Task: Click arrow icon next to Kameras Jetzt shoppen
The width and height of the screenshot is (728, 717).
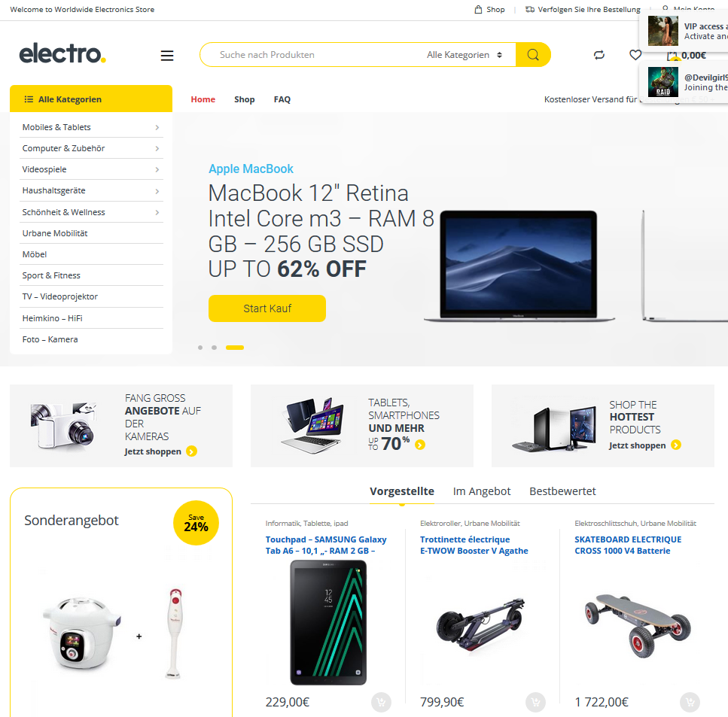Action: click(191, 451)
